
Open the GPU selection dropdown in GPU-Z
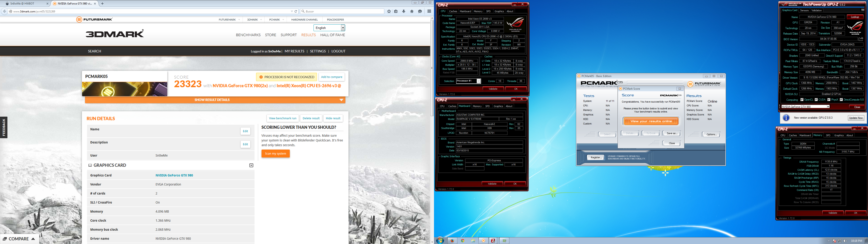828,107
